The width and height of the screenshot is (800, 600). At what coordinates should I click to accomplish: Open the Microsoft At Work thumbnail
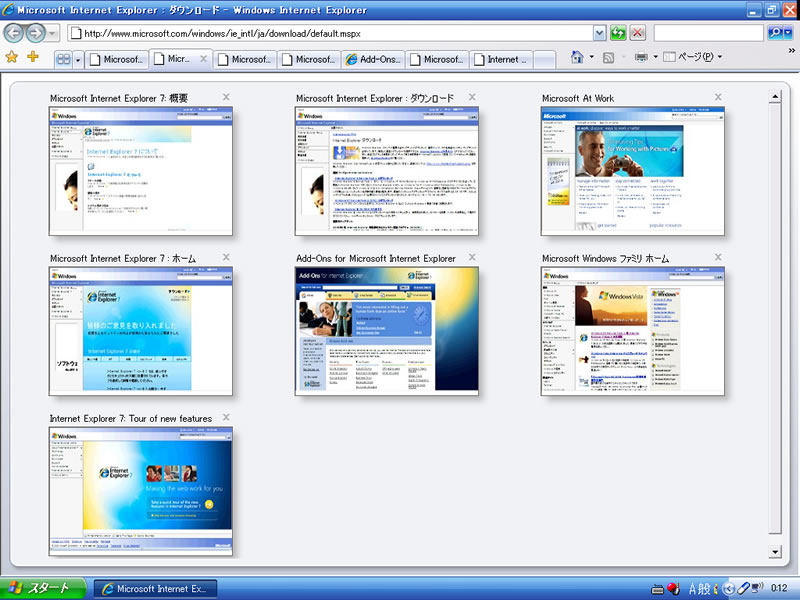coord(633,171)
